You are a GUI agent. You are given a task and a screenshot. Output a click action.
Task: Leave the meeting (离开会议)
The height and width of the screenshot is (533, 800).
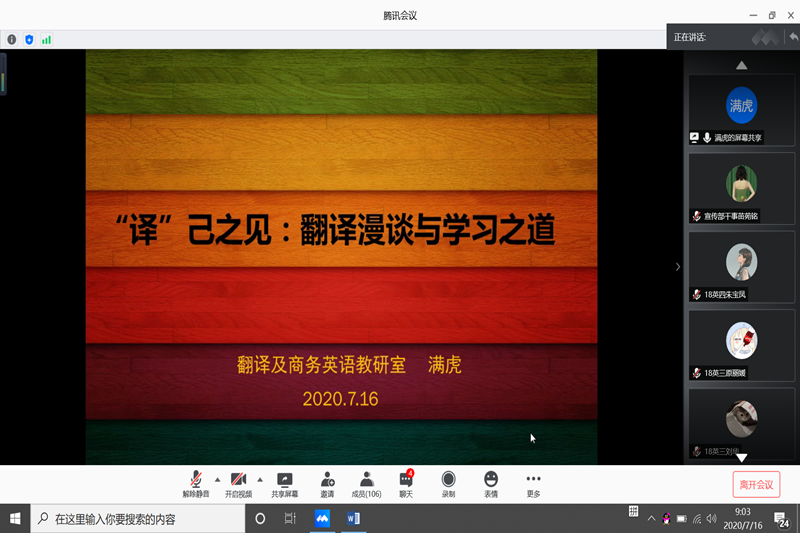tap(756, 485)
